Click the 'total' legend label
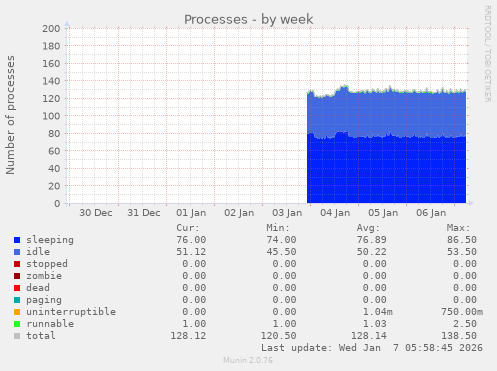497x371 pixels. 41,336
